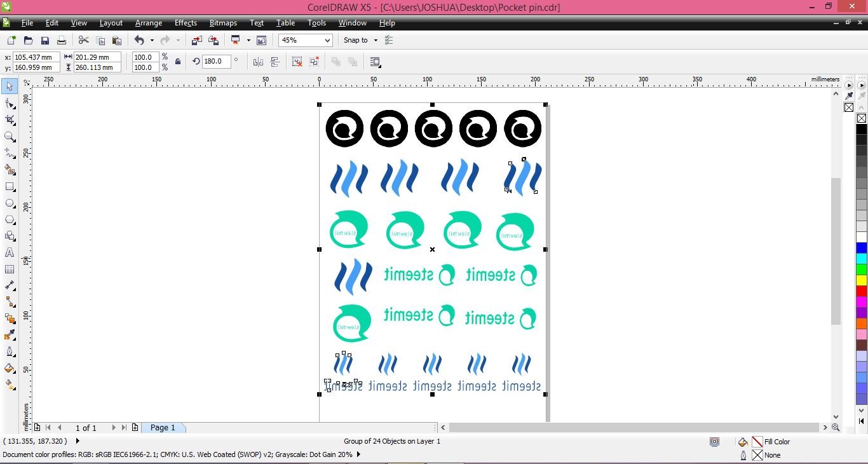Open the Layout menu
The height and width of the screenshot is (464, 868).
tap(111, 23)
